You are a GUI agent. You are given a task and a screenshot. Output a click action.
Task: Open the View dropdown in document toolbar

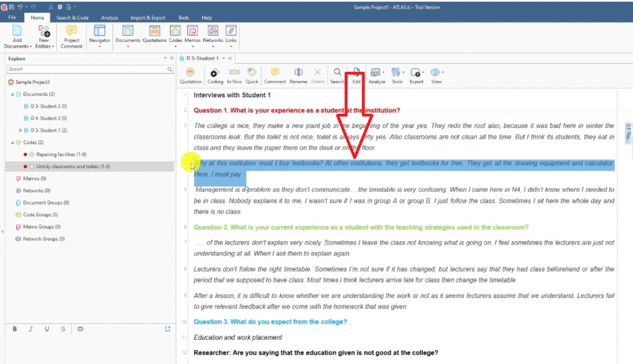[436, 75]
